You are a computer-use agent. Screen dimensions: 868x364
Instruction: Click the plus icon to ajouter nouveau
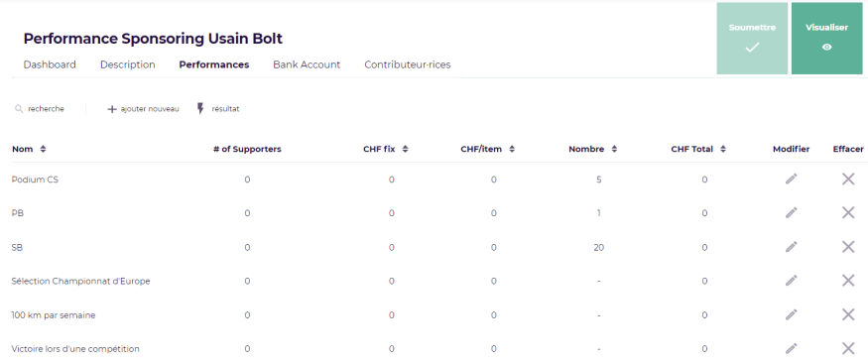pos(112,109)
